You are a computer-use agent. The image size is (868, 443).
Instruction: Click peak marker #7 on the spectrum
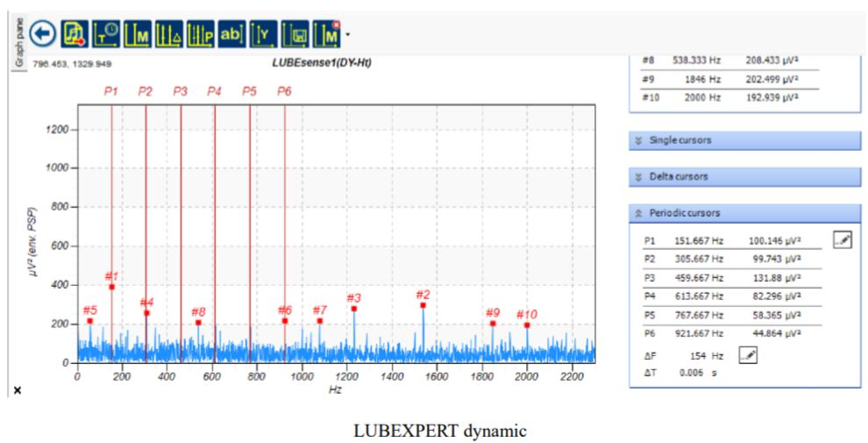pyautogui.click(x=320, y=321)
